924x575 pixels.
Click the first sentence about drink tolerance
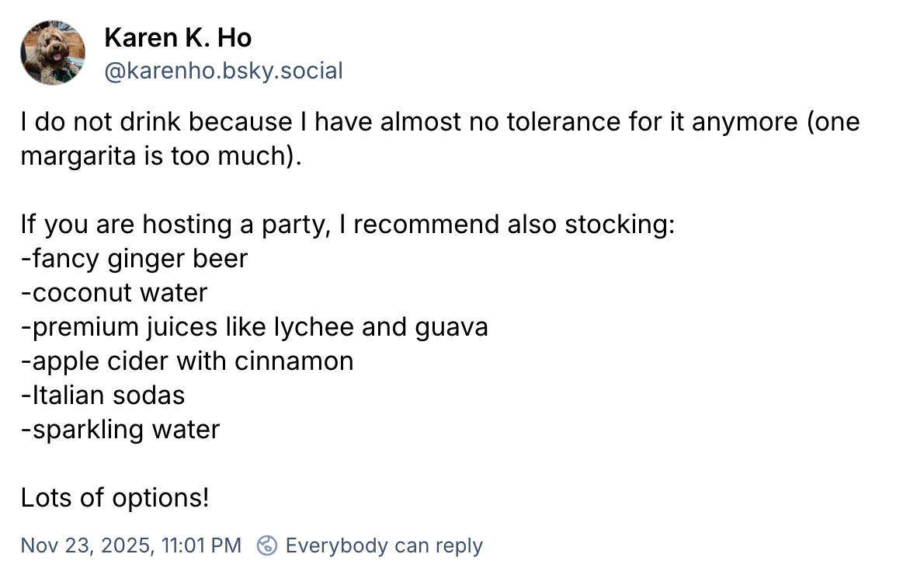311,121
